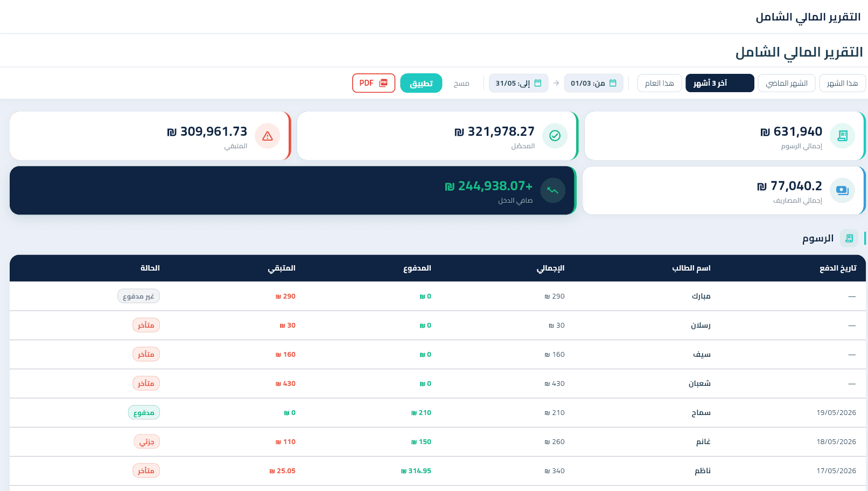This screenshot has height=491, width=868.
Task: Click the total expenses money icon
Action: 842,190
